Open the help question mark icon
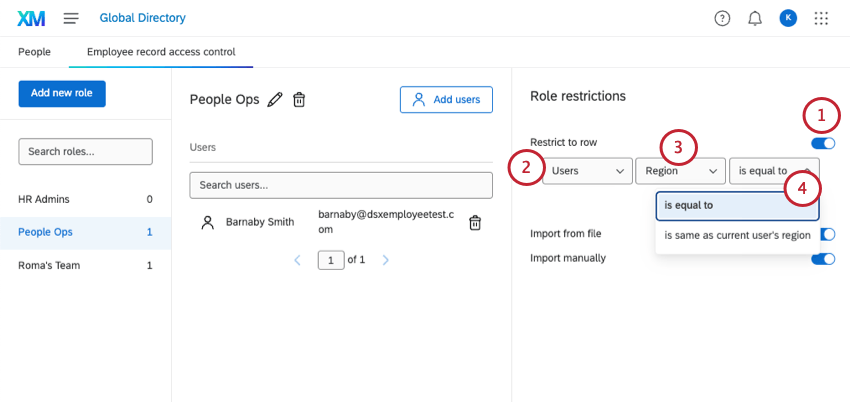 [722, 18]
